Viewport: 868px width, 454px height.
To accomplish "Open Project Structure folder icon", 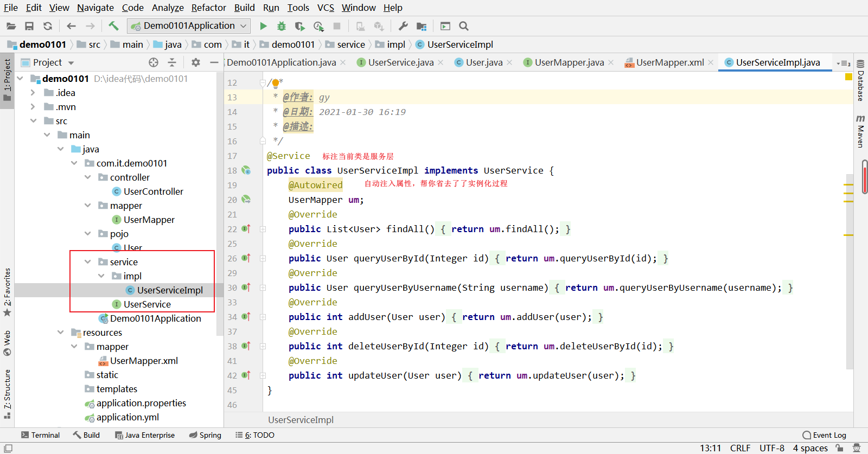I will click(x=422, y=26).
